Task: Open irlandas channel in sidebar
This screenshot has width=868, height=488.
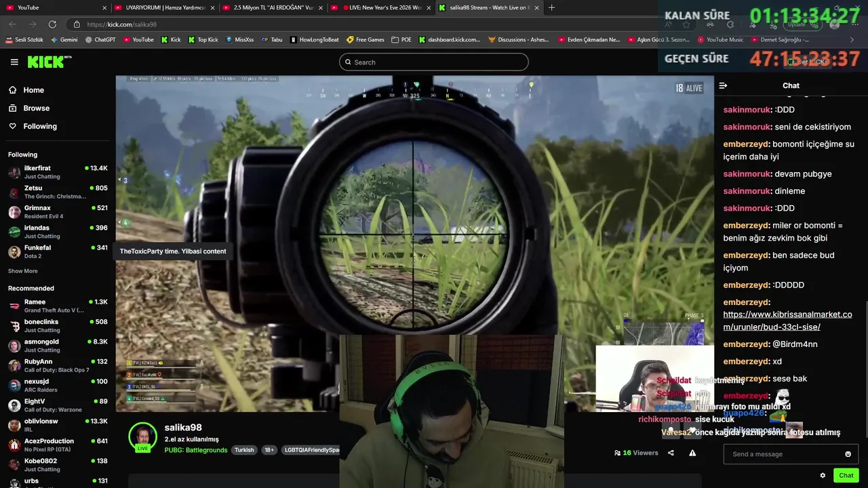Action: (58, 232)
